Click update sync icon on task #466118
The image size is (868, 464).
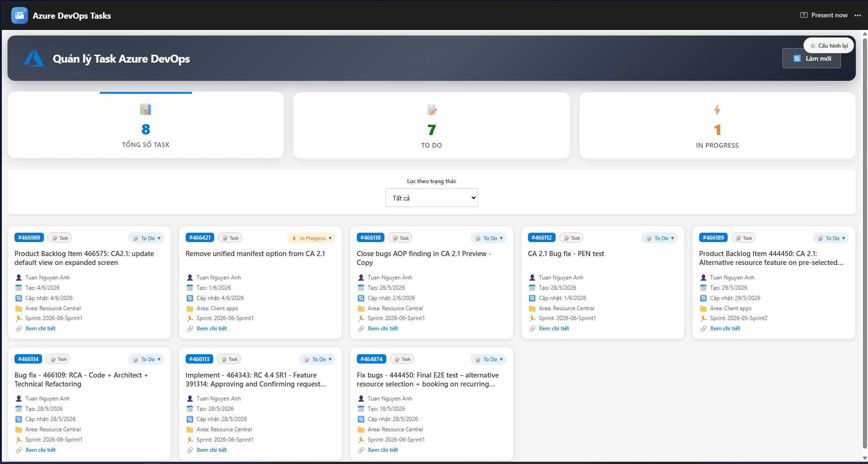click(361, 298)
